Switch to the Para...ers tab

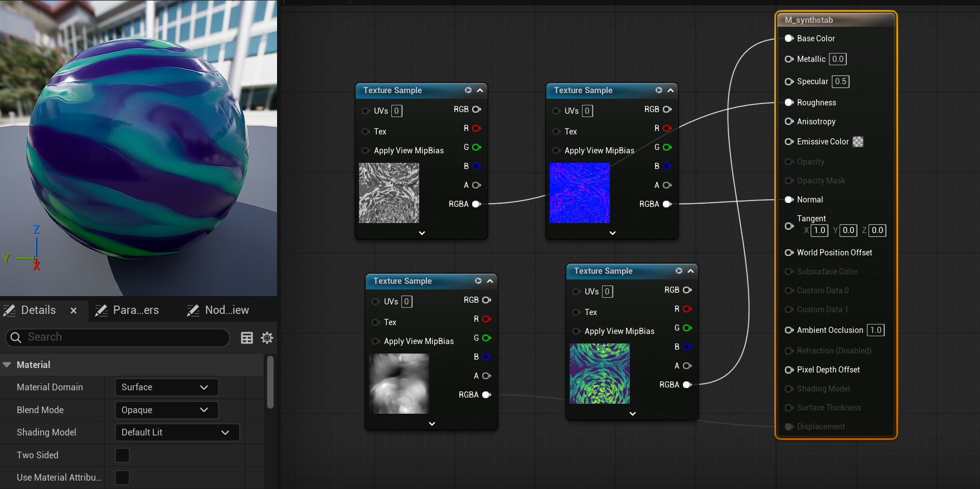click(127, 310)
